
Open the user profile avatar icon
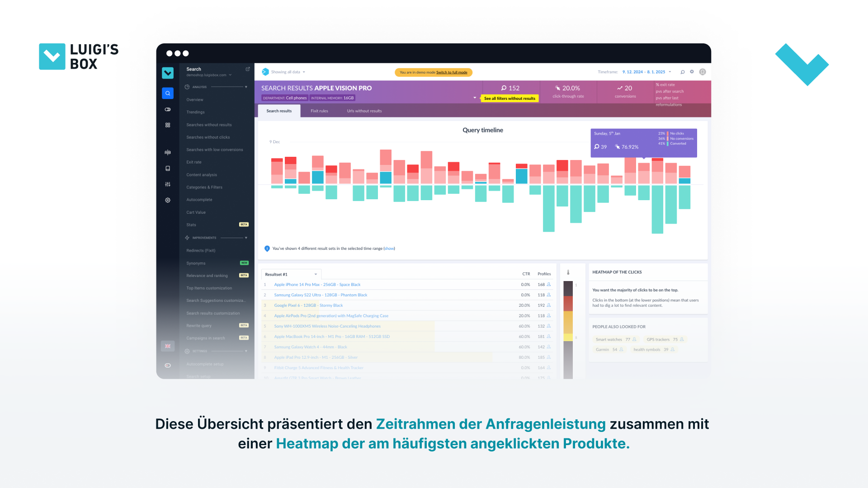(x=703, y=72)
